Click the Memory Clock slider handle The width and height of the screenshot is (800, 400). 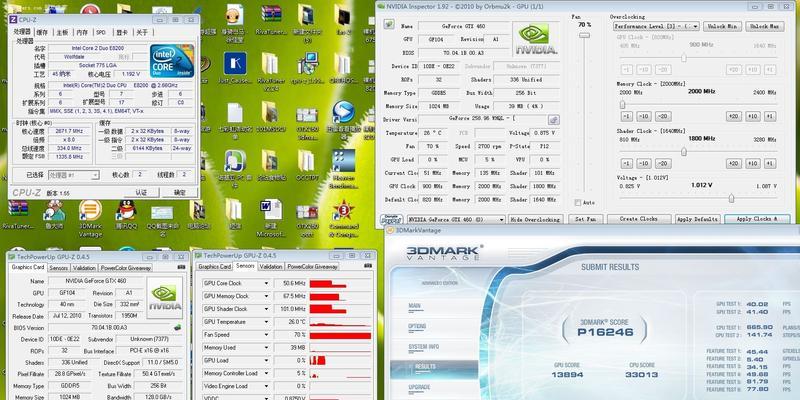click(622, 105)
